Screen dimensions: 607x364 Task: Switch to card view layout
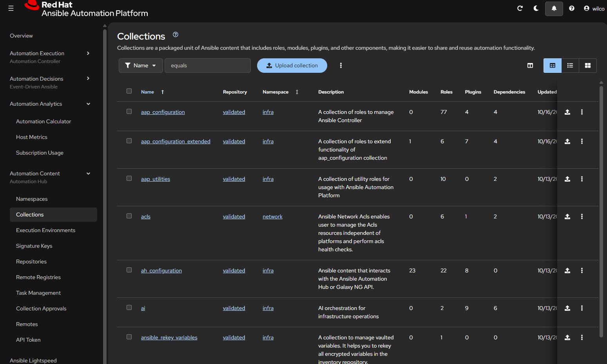click(587, 65)
